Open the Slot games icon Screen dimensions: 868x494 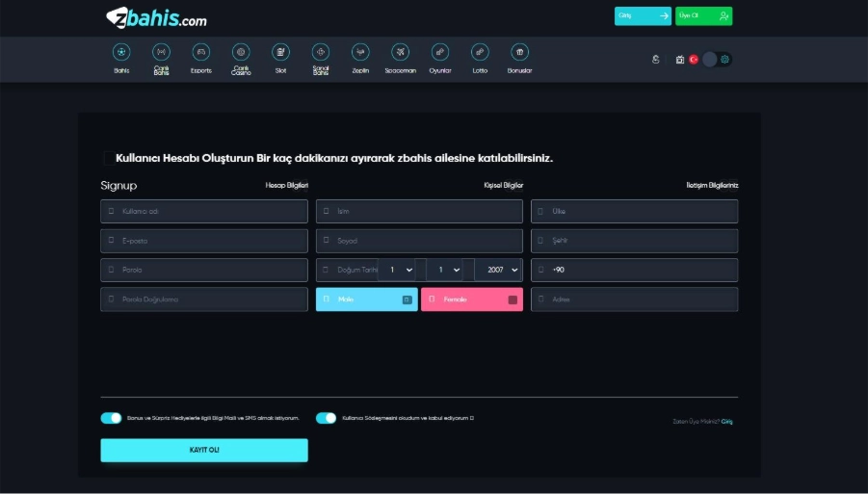pos(280,52)
